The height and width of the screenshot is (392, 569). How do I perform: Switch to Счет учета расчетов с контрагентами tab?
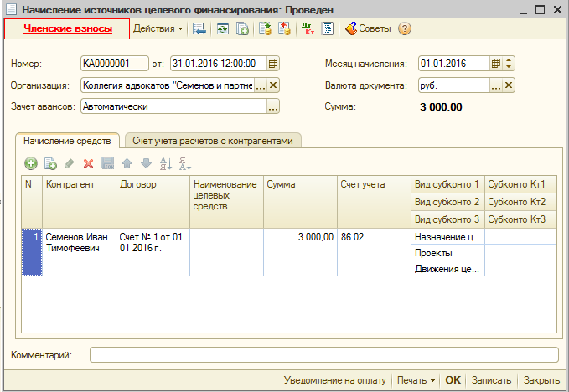coord(213,141)
